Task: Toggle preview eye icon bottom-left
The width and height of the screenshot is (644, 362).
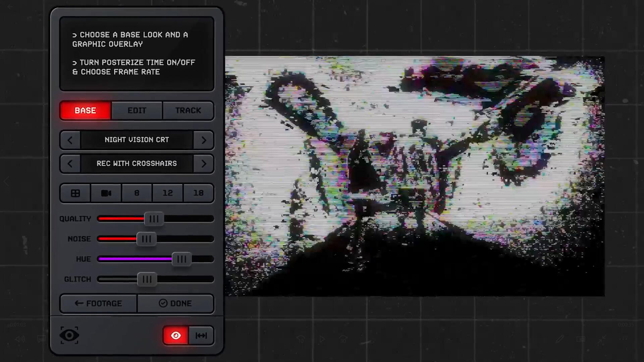Action: pyautogui.click(x=69, y=335)
